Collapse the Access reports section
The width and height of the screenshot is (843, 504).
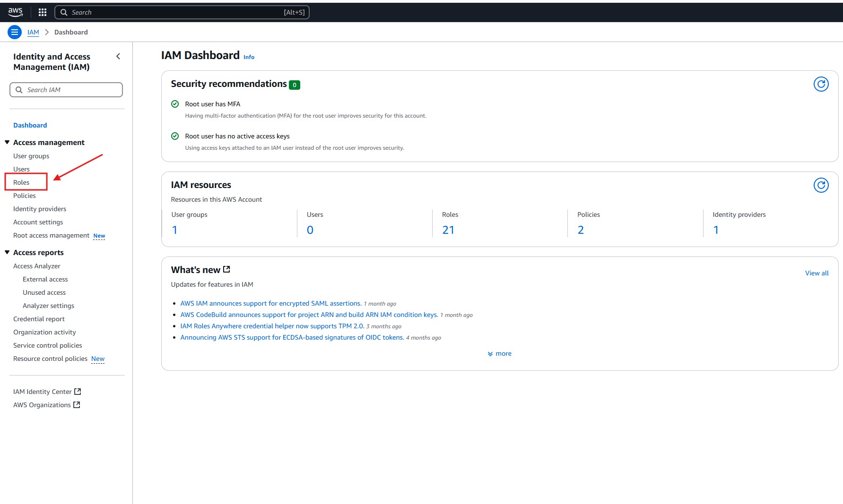(7, 252)
